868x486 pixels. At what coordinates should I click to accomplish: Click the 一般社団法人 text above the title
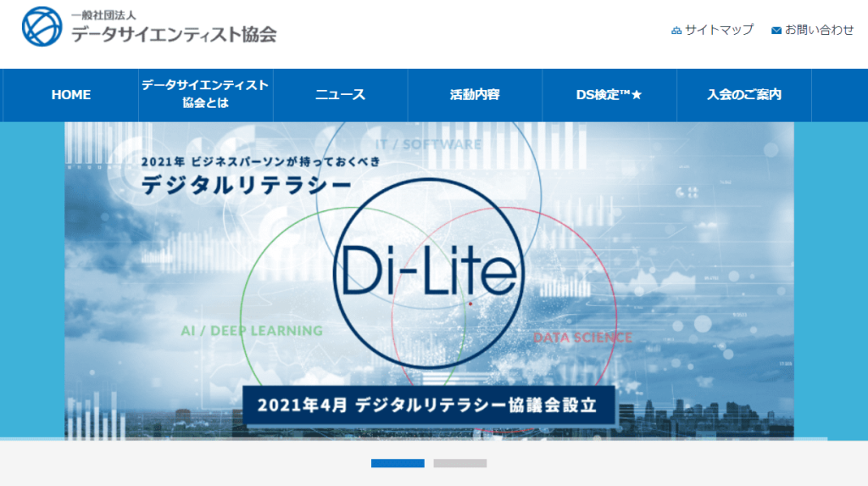(x=103, y=15)
